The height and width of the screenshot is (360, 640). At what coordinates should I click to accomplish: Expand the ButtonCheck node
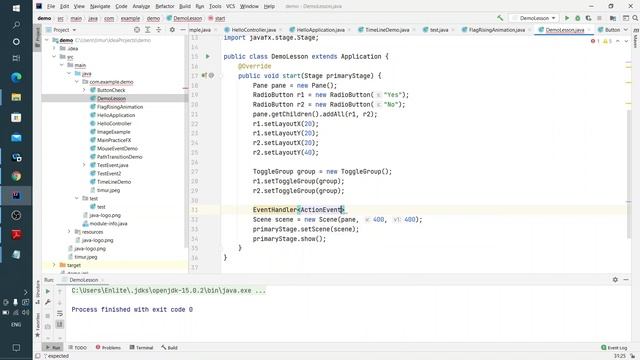tap(84, 90)
